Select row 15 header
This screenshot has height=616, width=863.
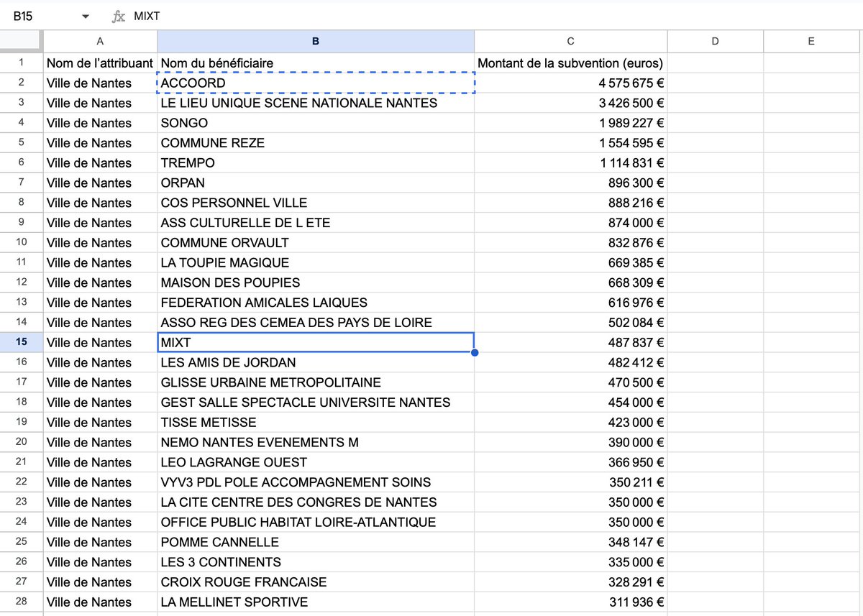point(22,342)
